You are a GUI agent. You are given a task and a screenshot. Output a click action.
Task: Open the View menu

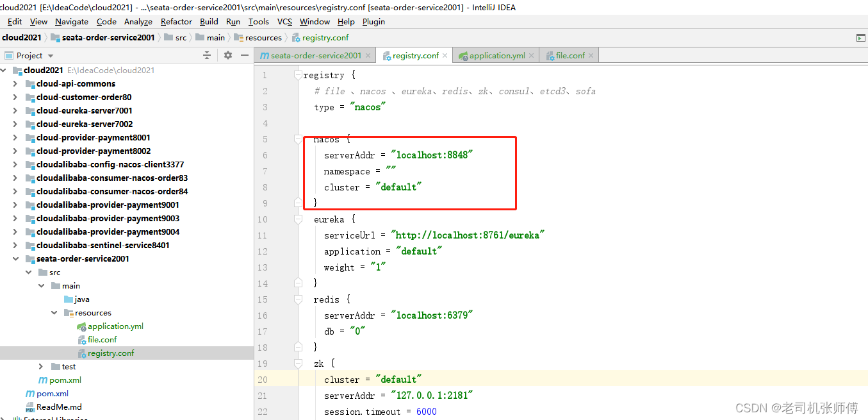38,21
